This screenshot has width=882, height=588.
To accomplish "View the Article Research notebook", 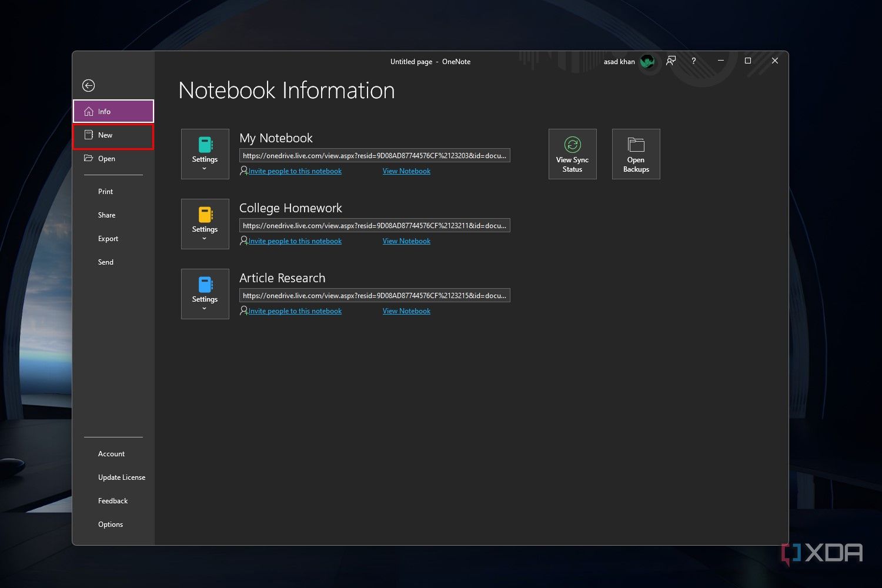I will (406, 311).
